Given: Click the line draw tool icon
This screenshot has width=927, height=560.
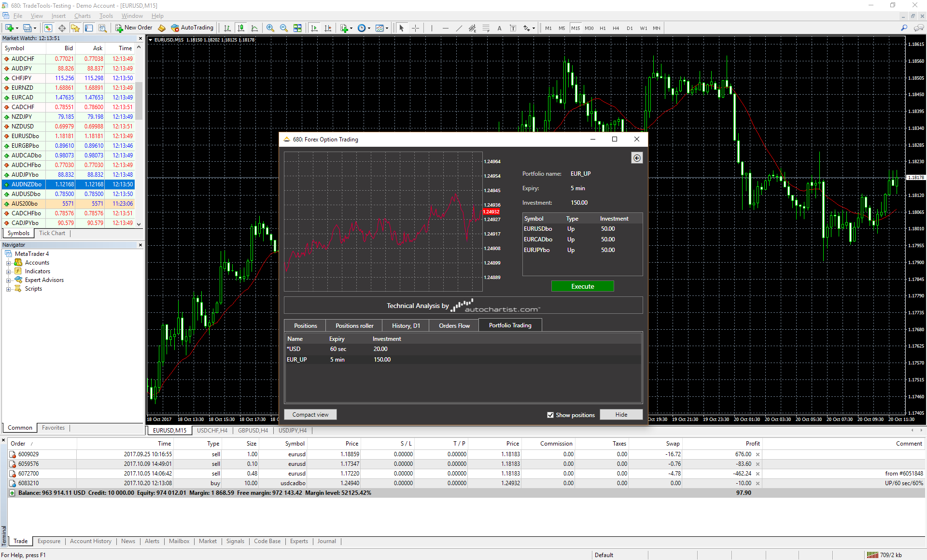Looking at the screenshot, I should (x=459, y=28).
